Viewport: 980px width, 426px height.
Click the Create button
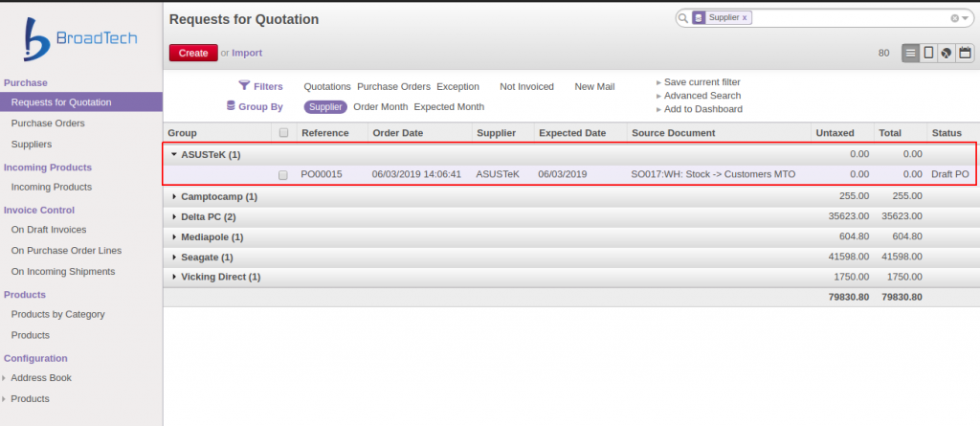point(193,54)
